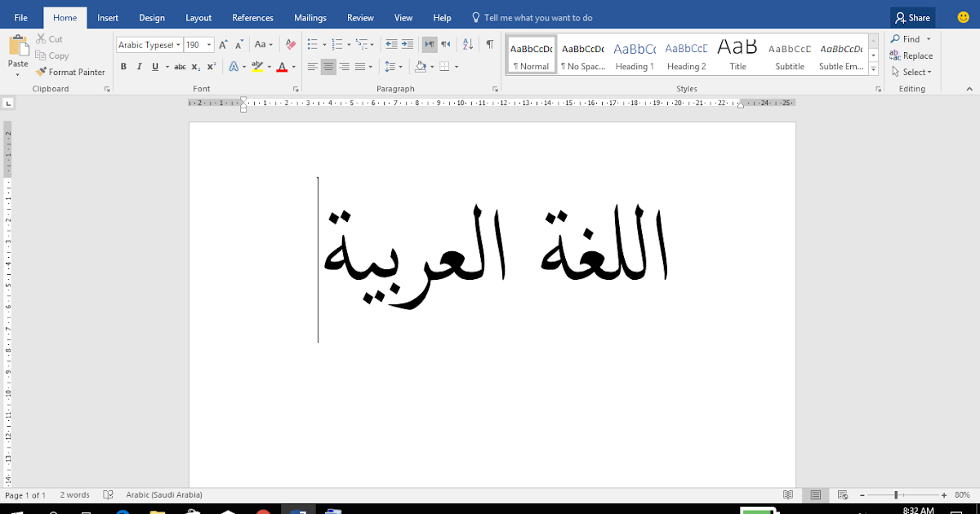
Task: Select the Format Painter tool
Action: tap(71, 72)
